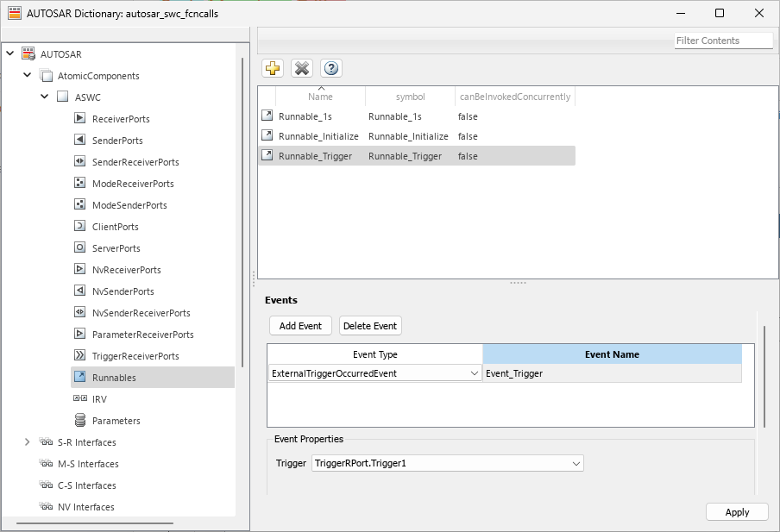Select the TriggerReceiverPorts tree item
Image resolution: width=780 pixels, height=532 pixels.
point(135,356)
